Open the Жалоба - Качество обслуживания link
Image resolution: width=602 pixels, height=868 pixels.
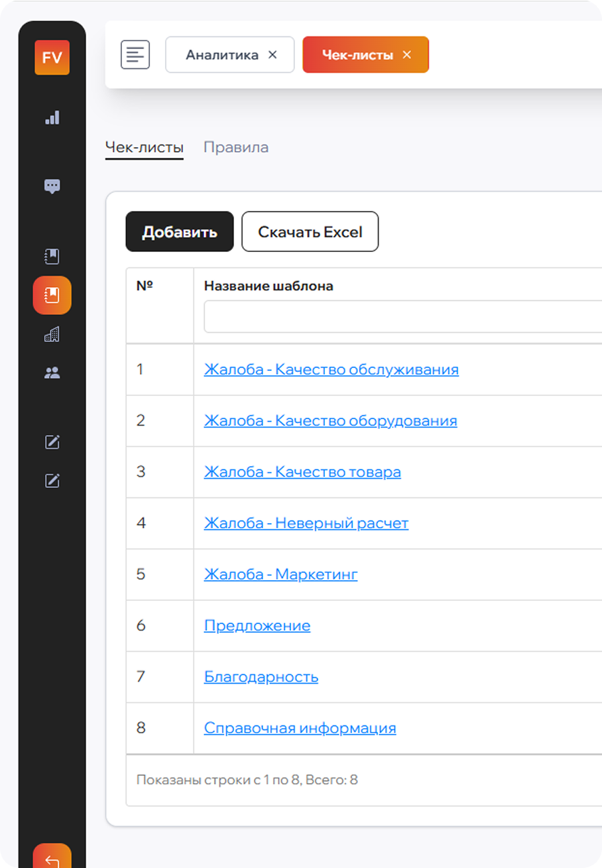[x=331, y=369]
